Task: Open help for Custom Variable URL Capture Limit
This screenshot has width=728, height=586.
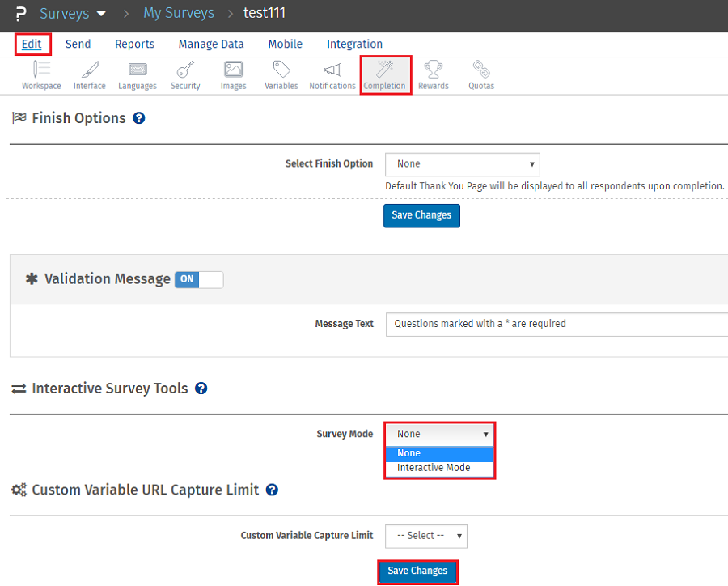Action: tap(272, 490)
